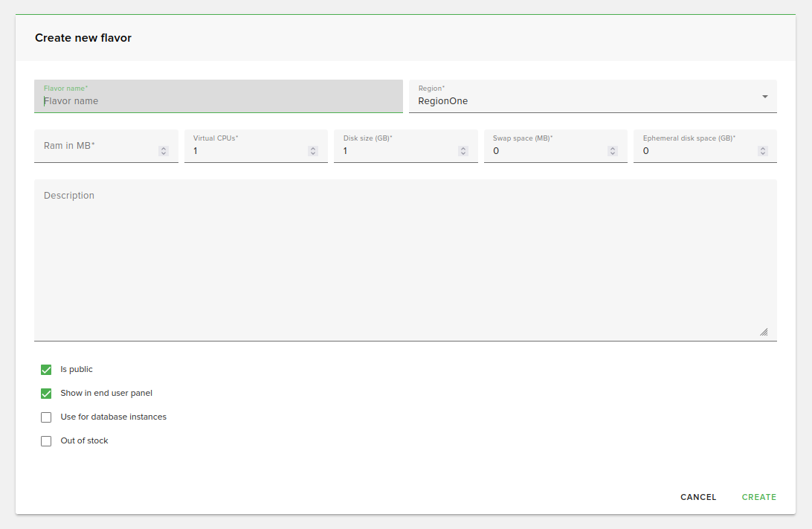
Task: Increment Disk size using the up arrow
Action: point(463,147)
